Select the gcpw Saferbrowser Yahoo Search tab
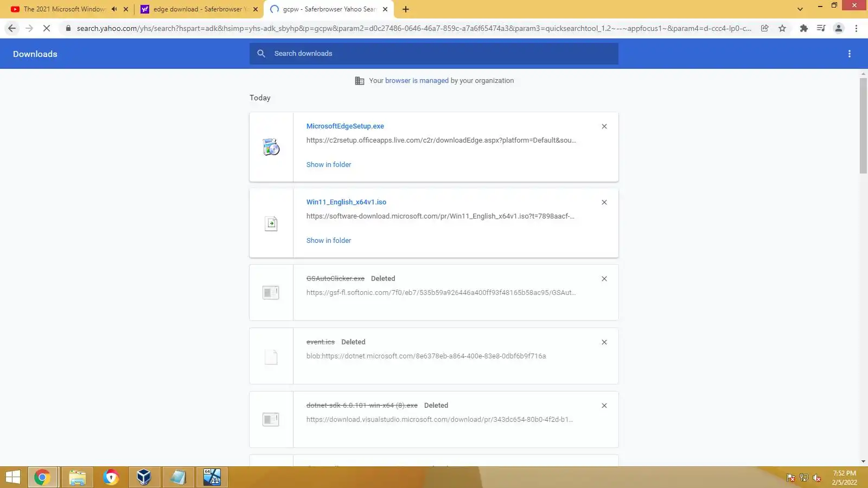This screenshot has width=868, height=488. click(x=329, y=9)
